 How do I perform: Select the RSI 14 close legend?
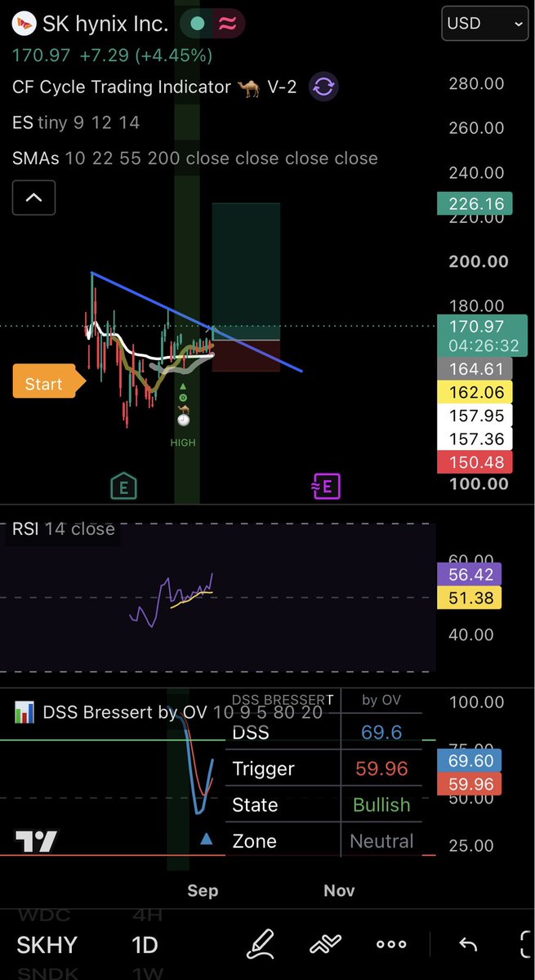[63, 529]
